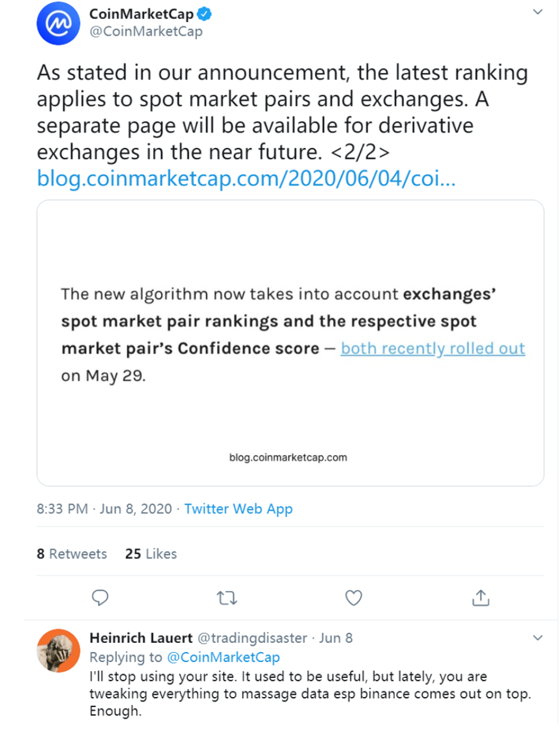Like the tweet with the heart icon

(353, 598)
